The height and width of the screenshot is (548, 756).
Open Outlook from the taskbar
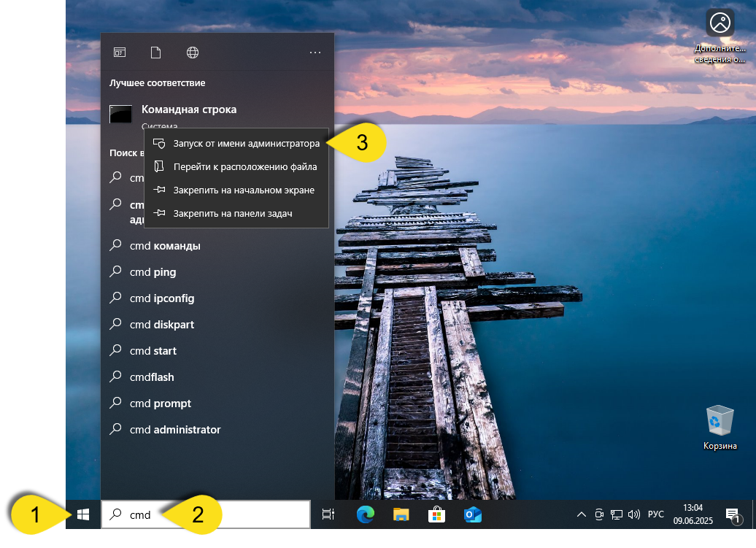click(473, 514)
